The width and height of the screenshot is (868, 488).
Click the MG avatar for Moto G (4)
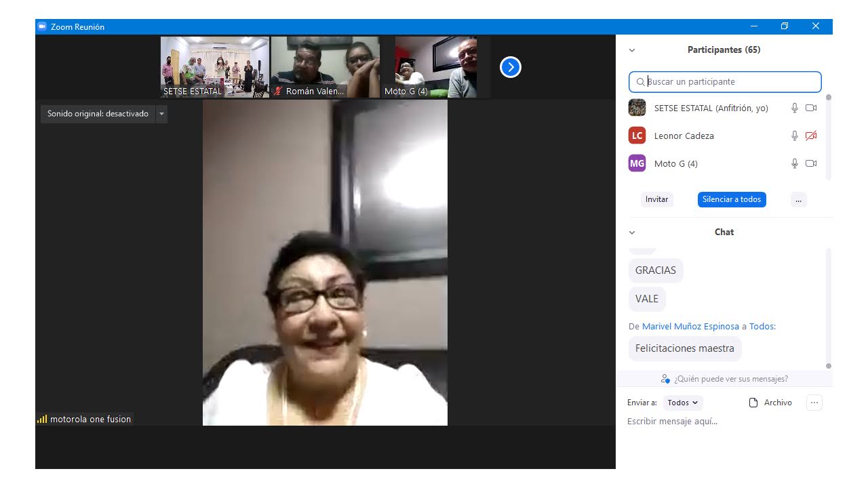point(637,163)
